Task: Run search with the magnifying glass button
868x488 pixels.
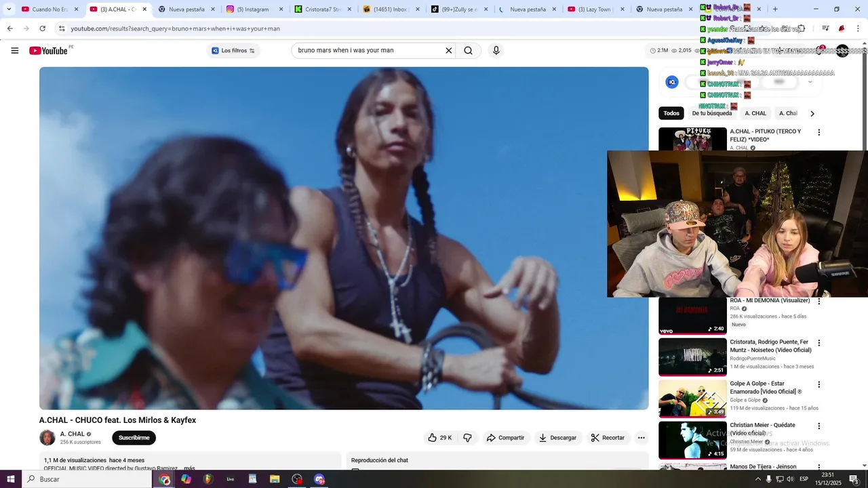Action: click(468, 51)
